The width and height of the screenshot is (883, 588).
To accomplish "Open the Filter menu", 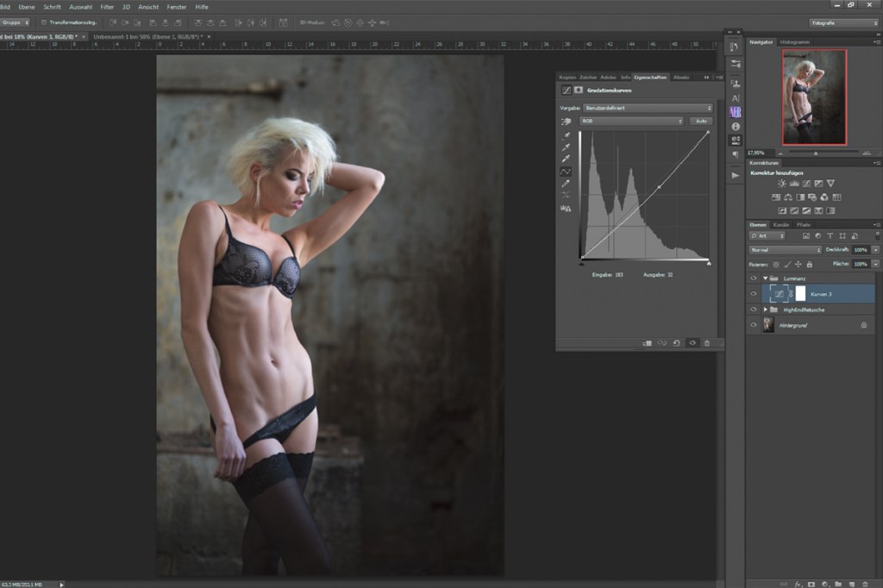I will click(x=107, y=7).
